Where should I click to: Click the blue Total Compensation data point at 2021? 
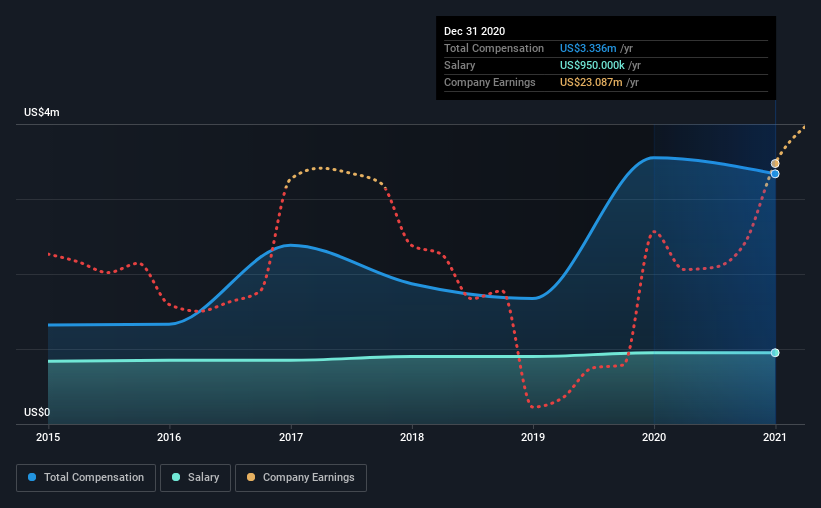tap(775, 174)
